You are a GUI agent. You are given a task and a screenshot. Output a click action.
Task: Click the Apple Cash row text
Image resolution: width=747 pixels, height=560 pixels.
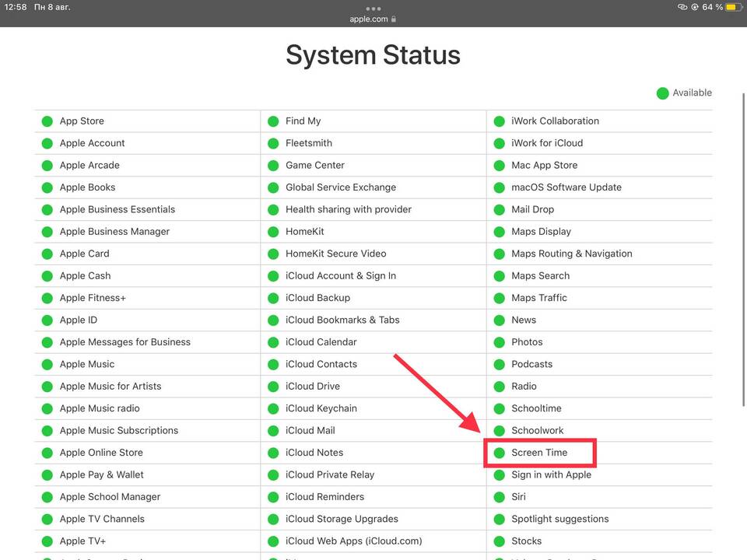[85, 275]
